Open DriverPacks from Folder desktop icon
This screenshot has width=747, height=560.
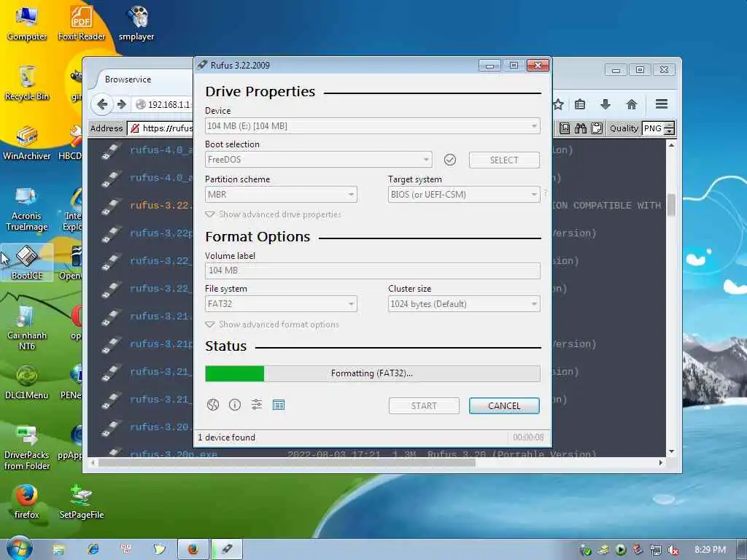pyautogui.click(x=27, y=448)
